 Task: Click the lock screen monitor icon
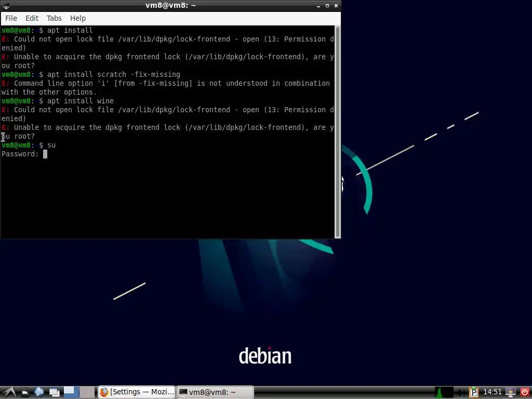(510, 393)
